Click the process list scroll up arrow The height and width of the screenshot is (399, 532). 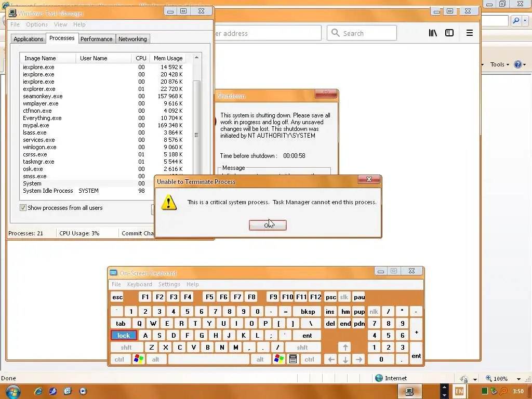[196, 58]
